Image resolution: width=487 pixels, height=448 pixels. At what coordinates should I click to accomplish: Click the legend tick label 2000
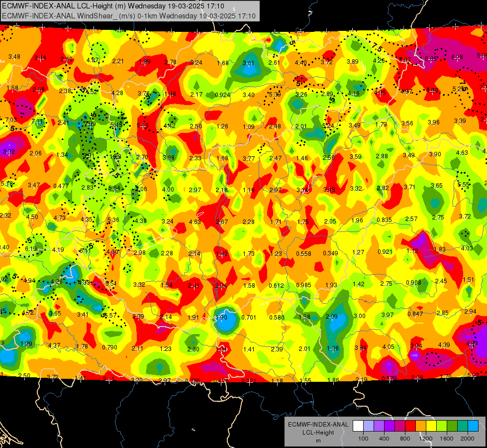[x=468, y=439]
